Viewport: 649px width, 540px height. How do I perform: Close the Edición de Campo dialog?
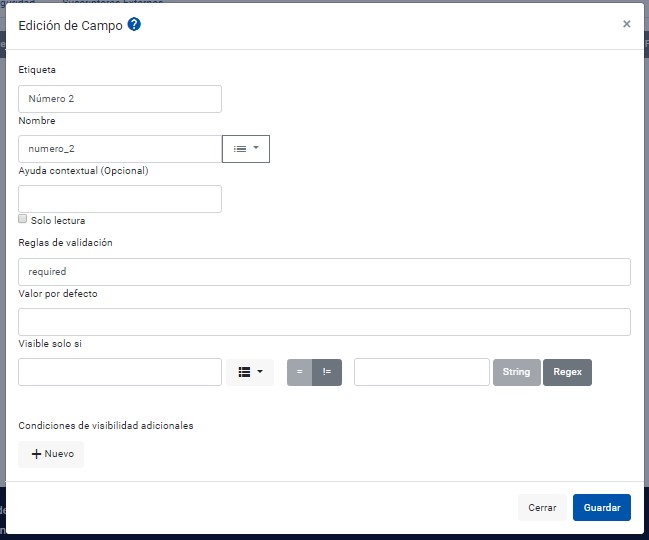click(626, 24)
